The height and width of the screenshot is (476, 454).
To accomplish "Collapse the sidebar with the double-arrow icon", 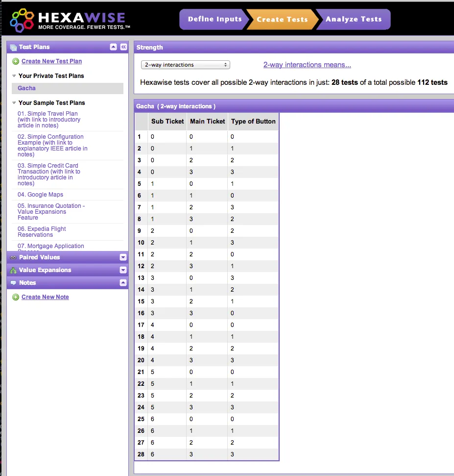I will point(123,47).
